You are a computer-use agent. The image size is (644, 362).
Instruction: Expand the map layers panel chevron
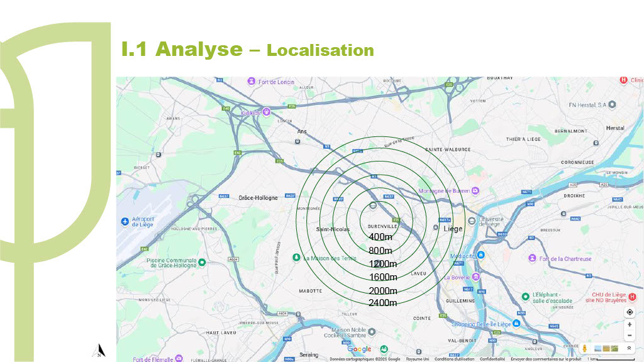pos(629,348)
